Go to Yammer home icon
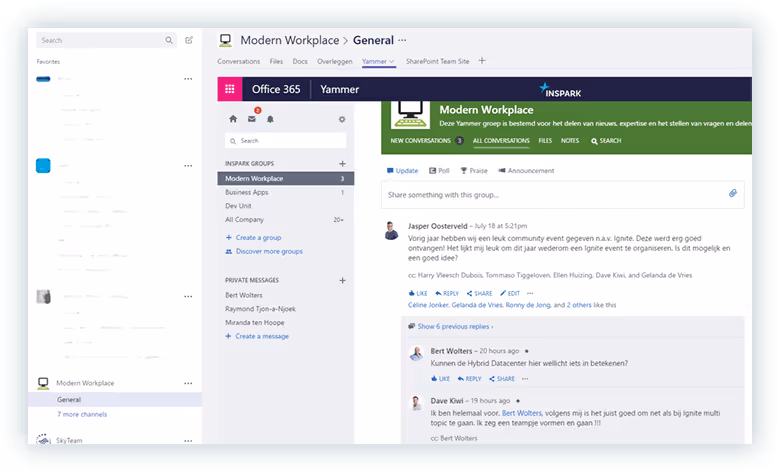 [233, 119]
